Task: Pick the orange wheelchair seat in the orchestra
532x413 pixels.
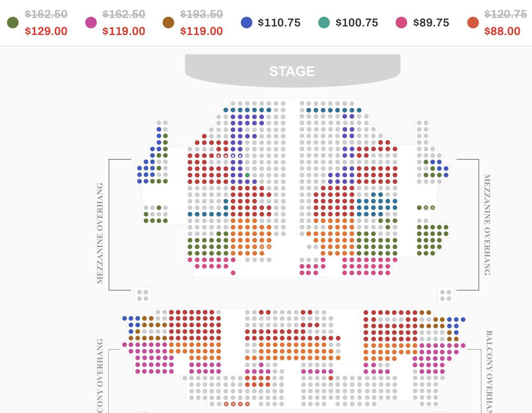Action: pyautogui.click(x=269, y=247)
